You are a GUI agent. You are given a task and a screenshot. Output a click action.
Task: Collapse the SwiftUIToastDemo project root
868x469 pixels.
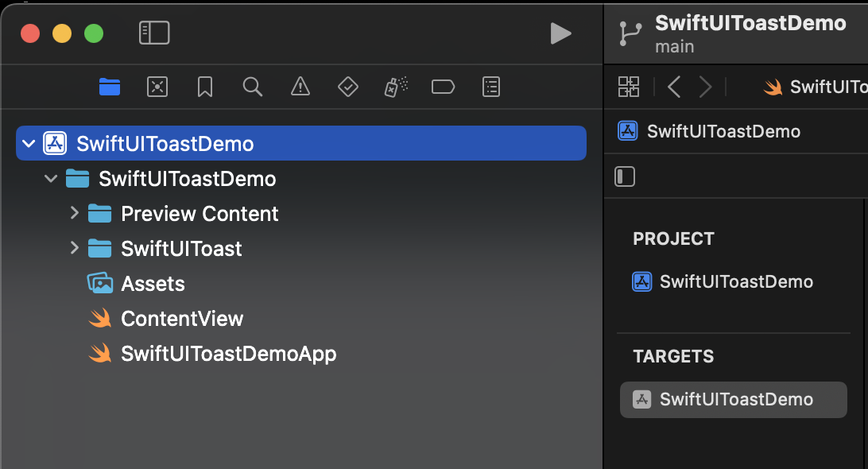pos(29,144)
